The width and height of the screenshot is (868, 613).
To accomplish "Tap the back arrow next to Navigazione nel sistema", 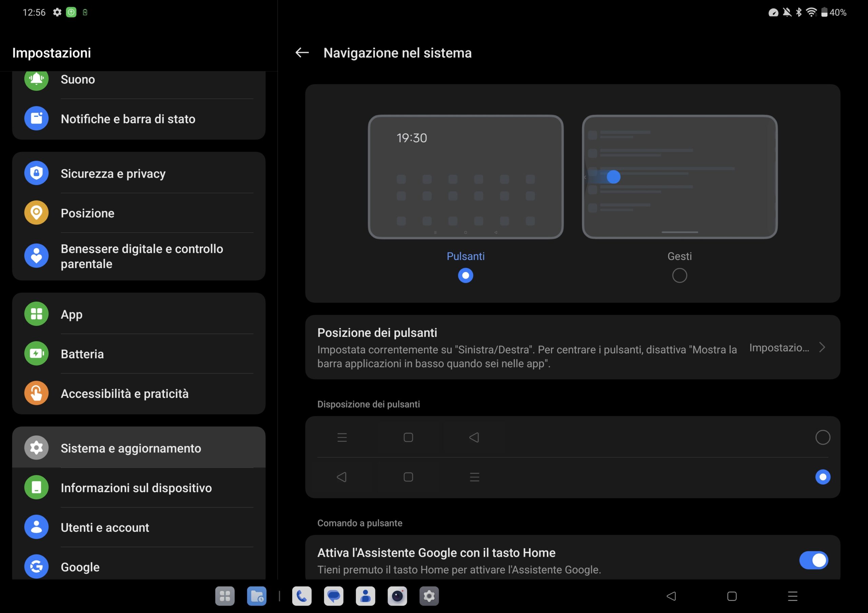I will coord(302,53).
